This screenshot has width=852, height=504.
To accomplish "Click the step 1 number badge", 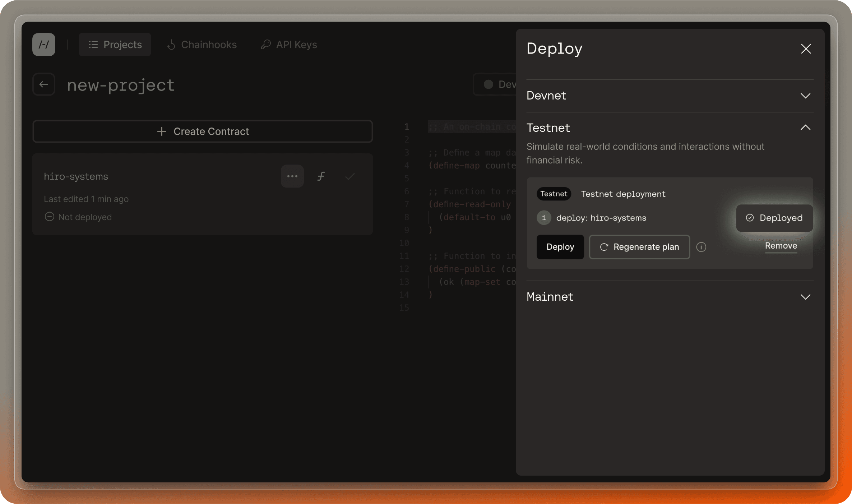I will (x=543, y=218).
